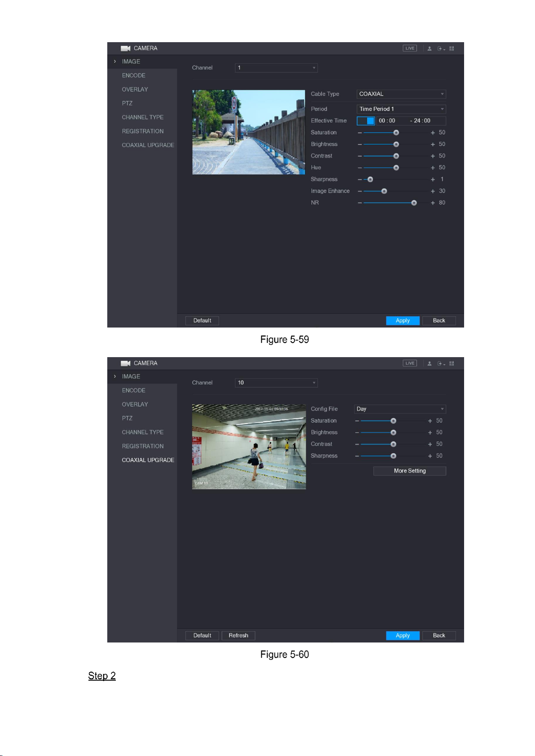Click Apply button in Figure 5-59

pos(403,321)
